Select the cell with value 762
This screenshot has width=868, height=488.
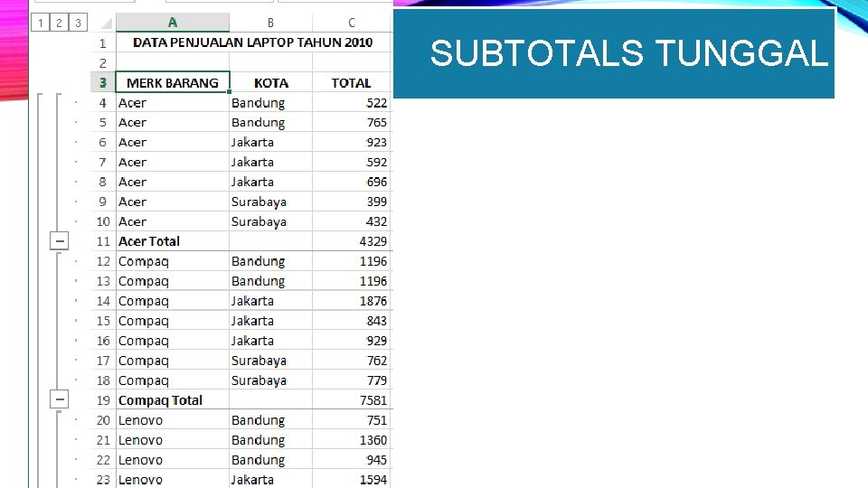coord(352,361)
